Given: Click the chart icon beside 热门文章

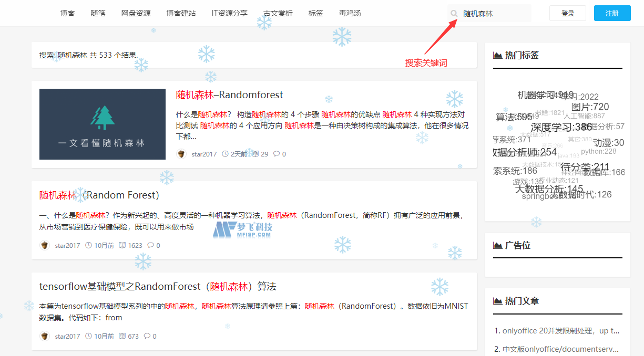Looking at the screenshot, I should point(497,300).
